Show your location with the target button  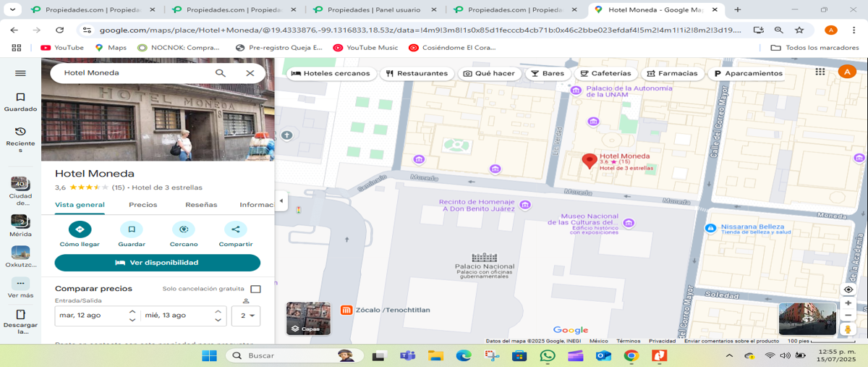tap(848, 290)
